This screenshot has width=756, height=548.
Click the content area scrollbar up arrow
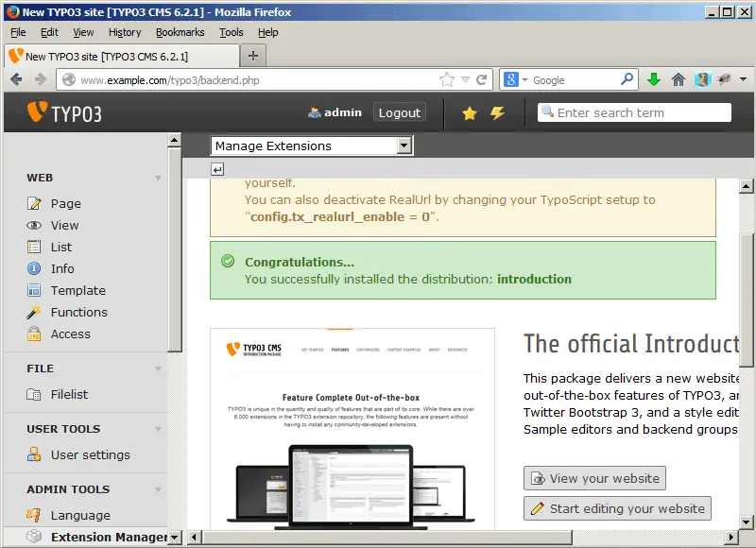point(746,186)
